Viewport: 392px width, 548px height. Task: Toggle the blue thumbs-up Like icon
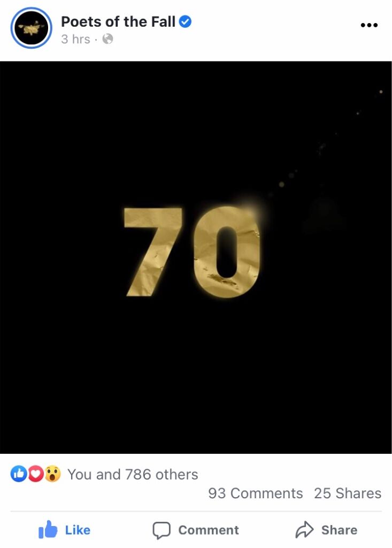pos(48,529)
